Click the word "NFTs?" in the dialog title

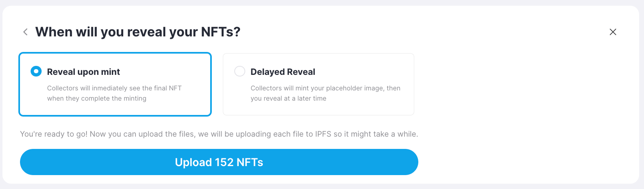pos(221,32)
